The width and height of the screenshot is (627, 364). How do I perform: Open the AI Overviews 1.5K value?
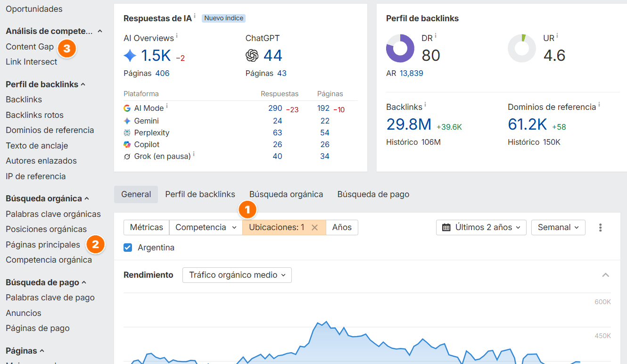coord(156,56)
